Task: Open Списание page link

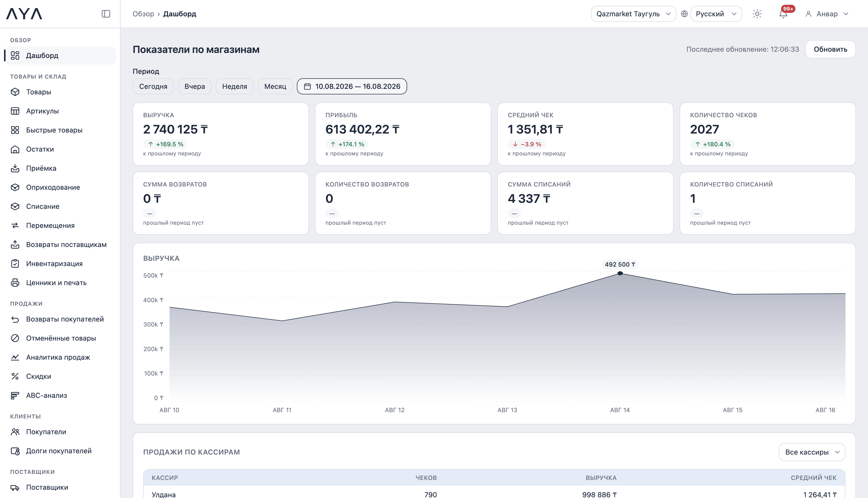Action: coord(60,207)
